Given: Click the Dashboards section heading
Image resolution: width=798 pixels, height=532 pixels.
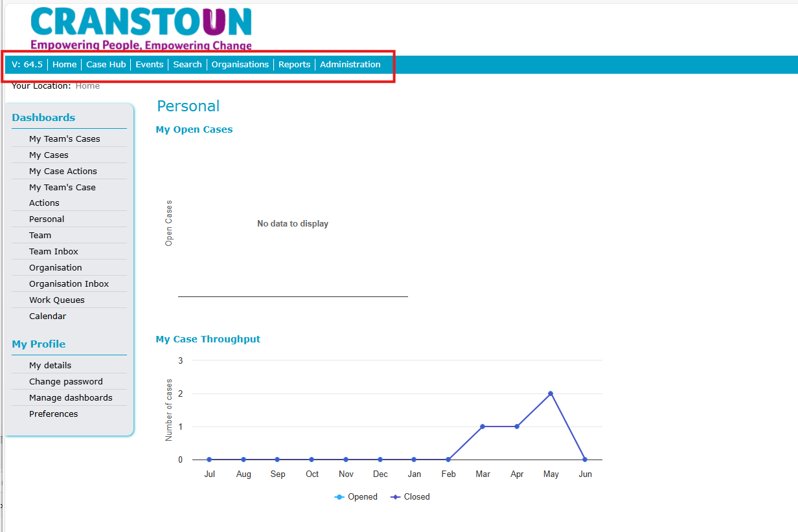Looking at the screenshot, I should tap(43, 117).
